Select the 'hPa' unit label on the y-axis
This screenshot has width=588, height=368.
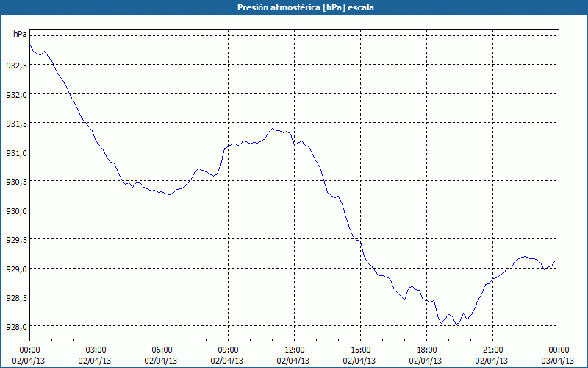pyautogui.click(x=20, y=34)
